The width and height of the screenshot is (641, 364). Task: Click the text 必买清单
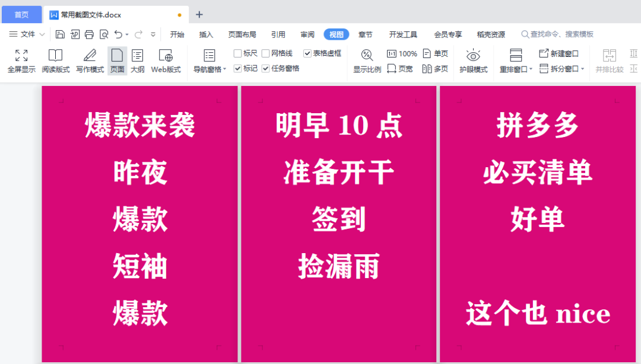(x=538, y=172)
